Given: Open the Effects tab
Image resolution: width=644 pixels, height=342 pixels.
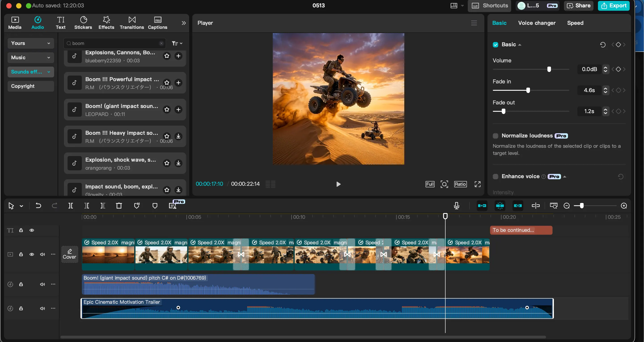Looking at the screenshot, I should 106,23.
